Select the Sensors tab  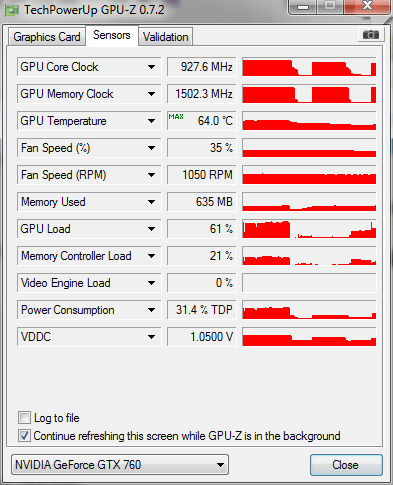click(x=112, y=35)
